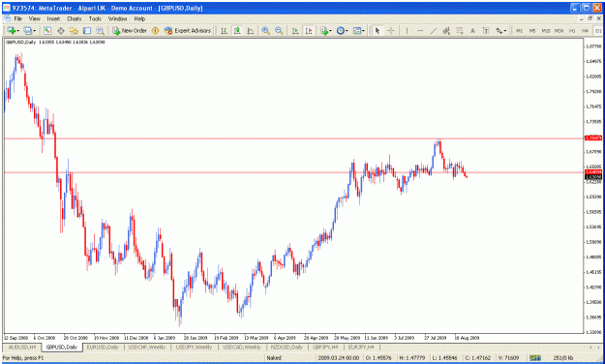605x364 pixels.
Task: Open the Tools menu
Action: [x=95, y=18]
